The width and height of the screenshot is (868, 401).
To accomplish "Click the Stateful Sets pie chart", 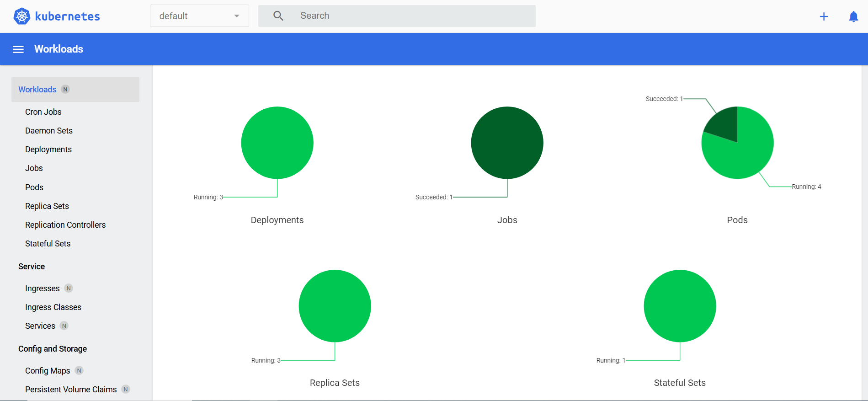I will pyautogui.click(x=680, y=306).
